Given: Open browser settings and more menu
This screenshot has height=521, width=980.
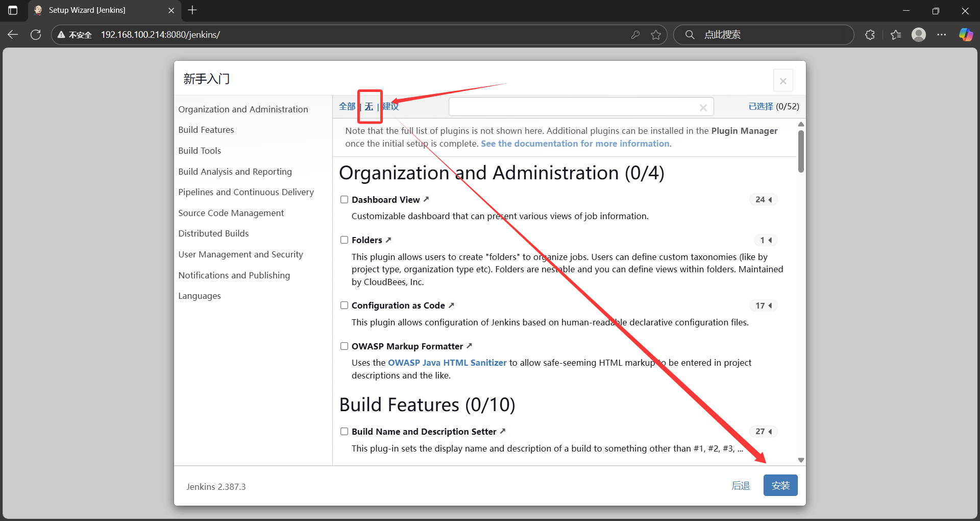Looking at the screenshot, I should 942,35.
